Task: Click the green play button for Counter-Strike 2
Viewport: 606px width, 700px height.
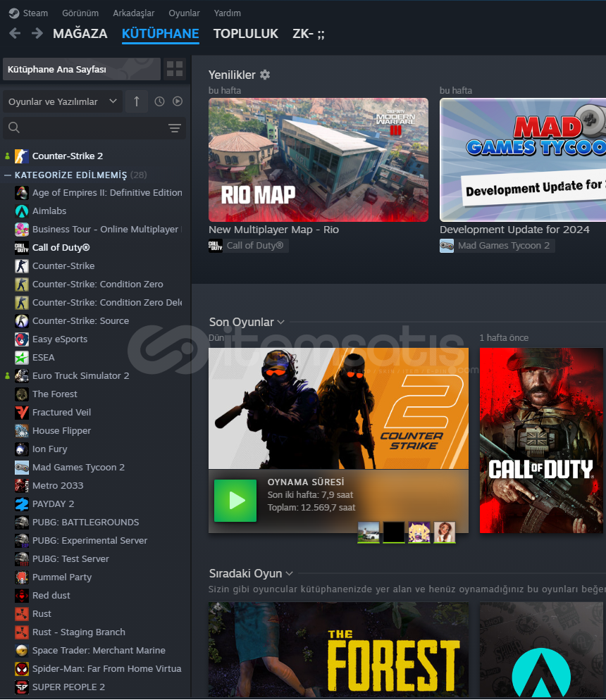Action: click(x=235, y=501)
